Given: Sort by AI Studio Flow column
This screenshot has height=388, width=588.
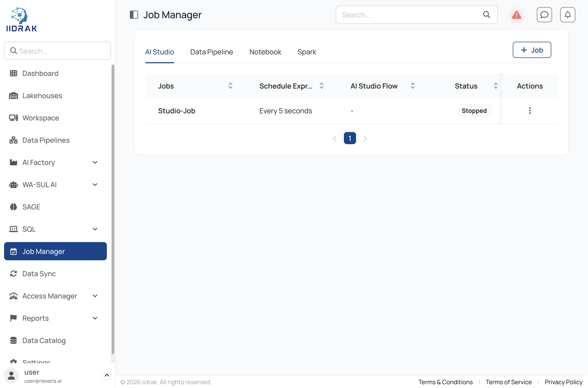Looking at the screenshot, I should (413, 86).
